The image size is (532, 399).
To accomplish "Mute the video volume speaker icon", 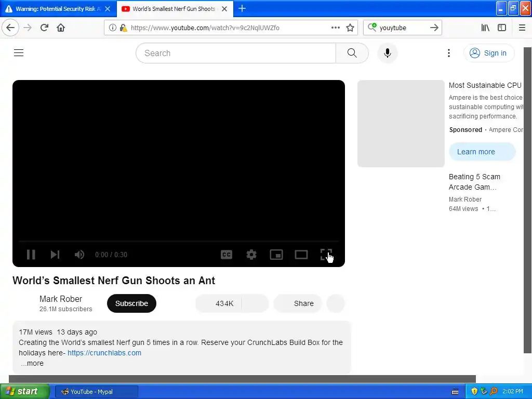I will [x=79, y=255].
